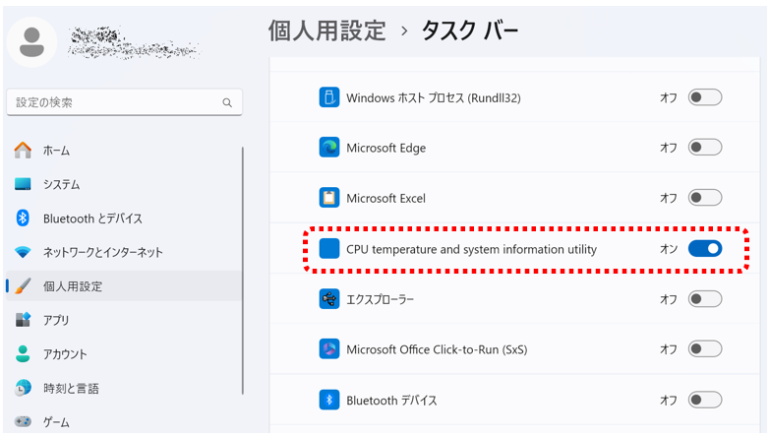Turn on the Microsoft Edge toggle
This screenshot has height=437, width=770.
pos(705,147)
